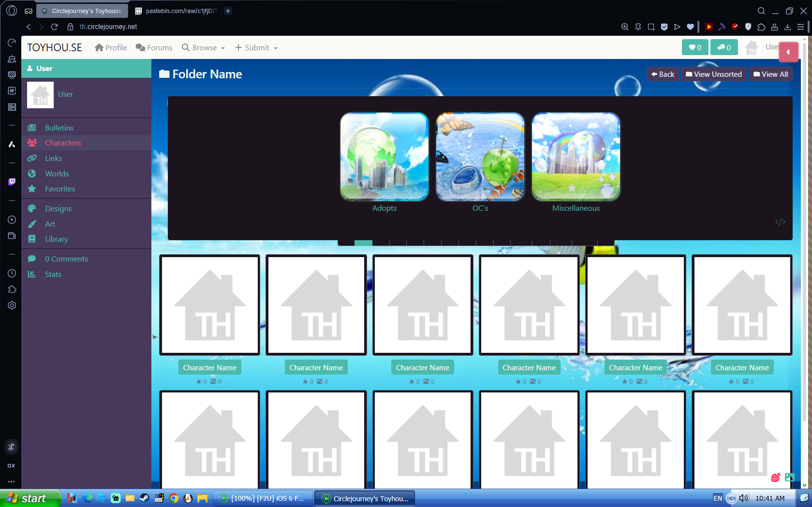
Task: Open the favorites heart counter button
Action: click(x=695, y=47)
